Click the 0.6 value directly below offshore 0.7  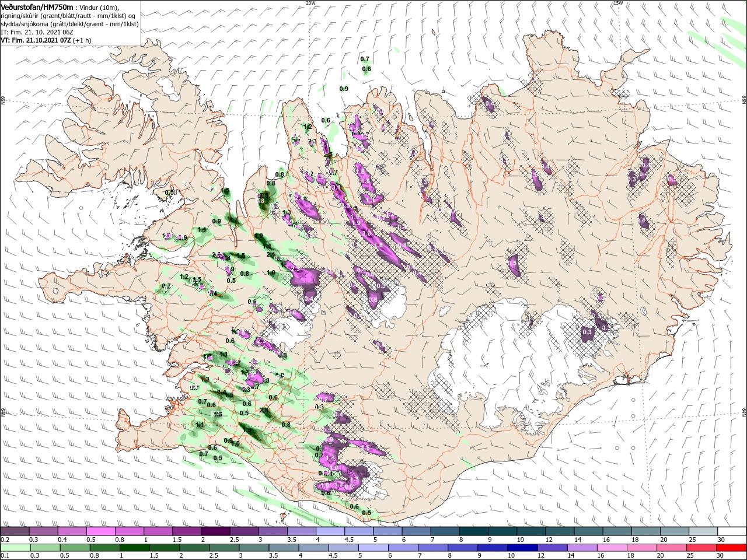pyautogui.click(x=366, y=69)
